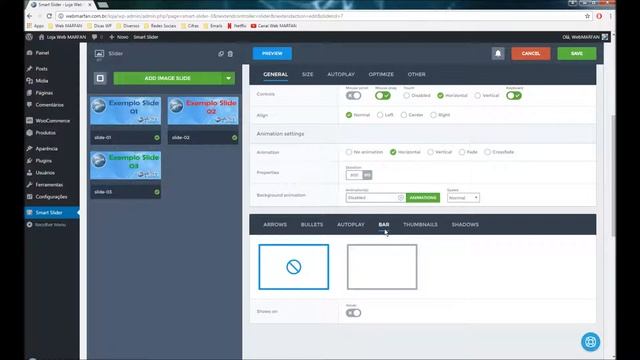Open the Thumbnails widget tab
640x360 pixels.
(x=420, y=224)
